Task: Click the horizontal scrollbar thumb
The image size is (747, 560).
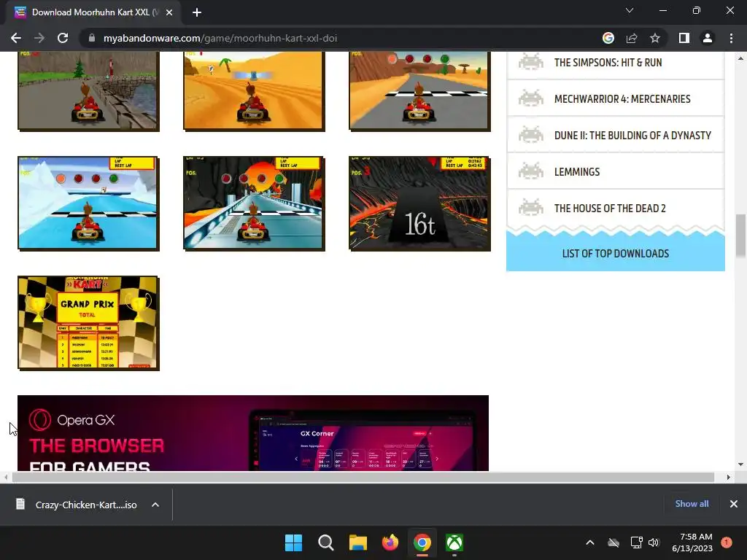Action: point(363,477)
